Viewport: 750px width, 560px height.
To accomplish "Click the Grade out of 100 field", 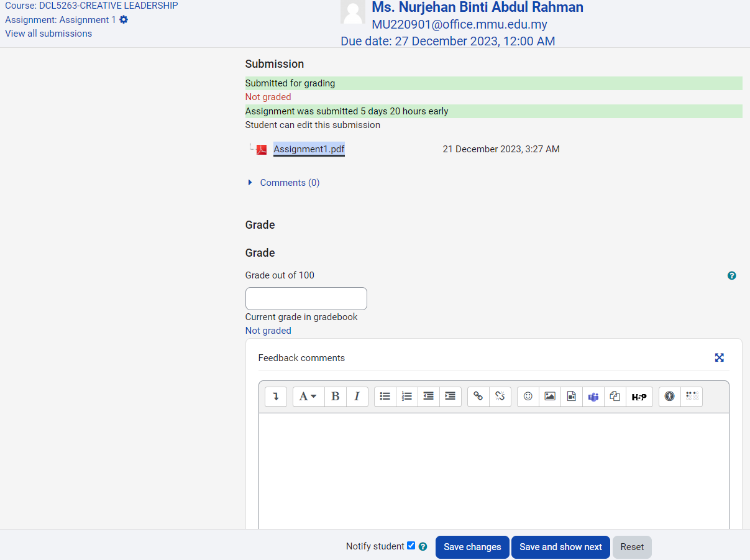I will pos(306,298).
